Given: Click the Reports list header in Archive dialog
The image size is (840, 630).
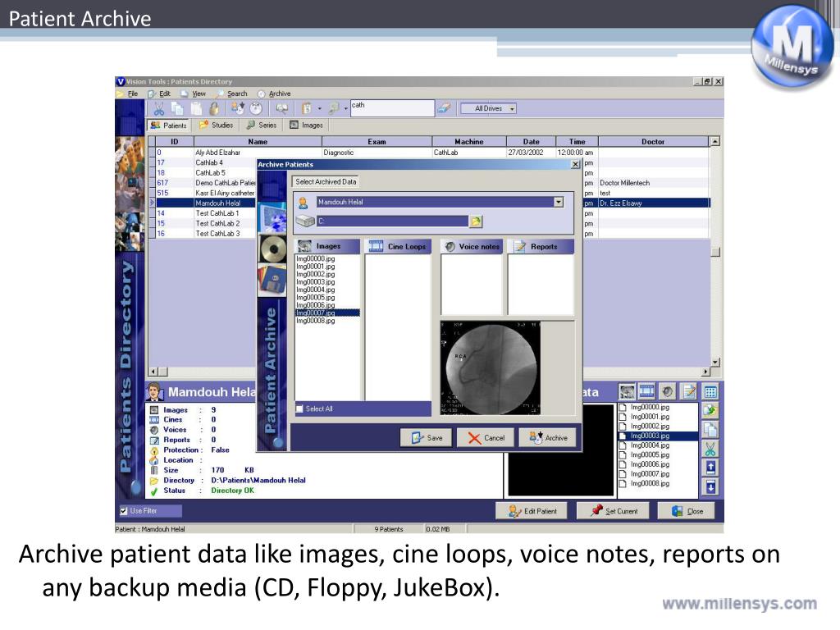Looking at the screenshot, I should 541,246.
